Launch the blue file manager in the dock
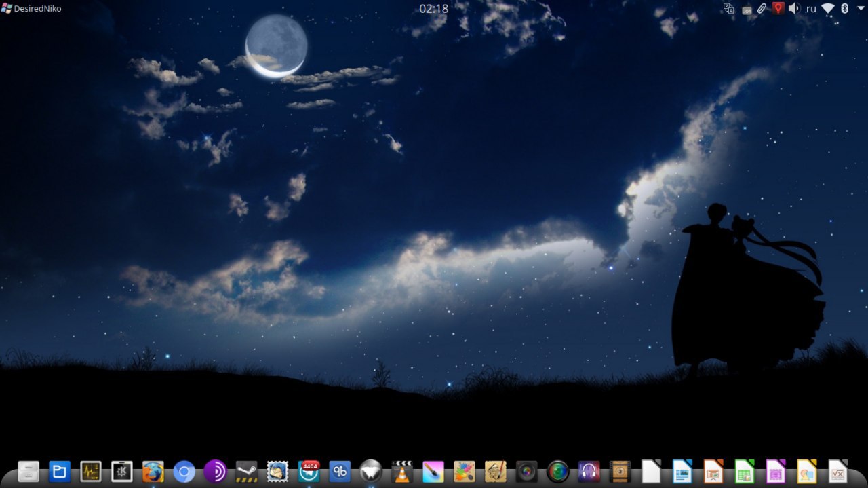Viewport: 868px width, 488px height. (x=60, y=471)
